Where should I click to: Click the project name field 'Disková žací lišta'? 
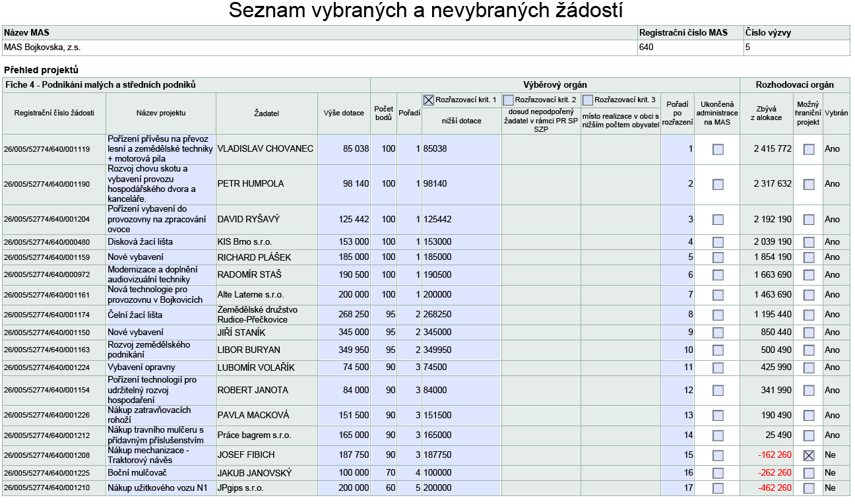161,242
